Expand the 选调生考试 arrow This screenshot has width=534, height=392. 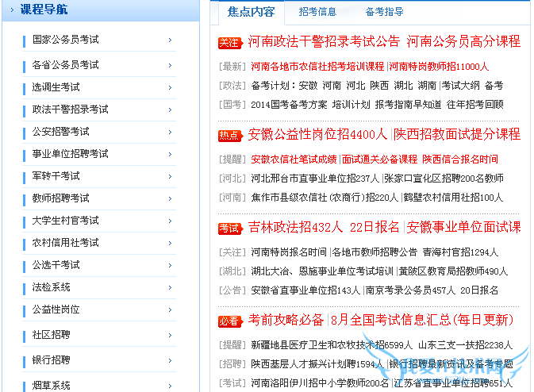point(170,88)
